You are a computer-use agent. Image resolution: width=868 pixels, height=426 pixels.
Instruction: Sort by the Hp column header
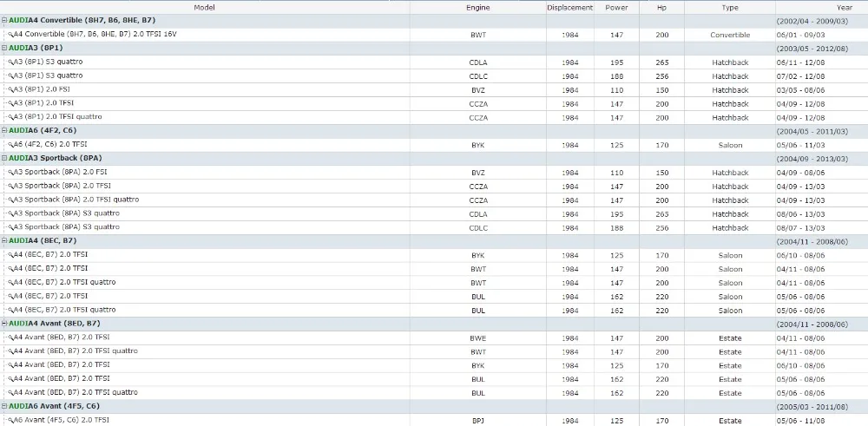(661, 8)
